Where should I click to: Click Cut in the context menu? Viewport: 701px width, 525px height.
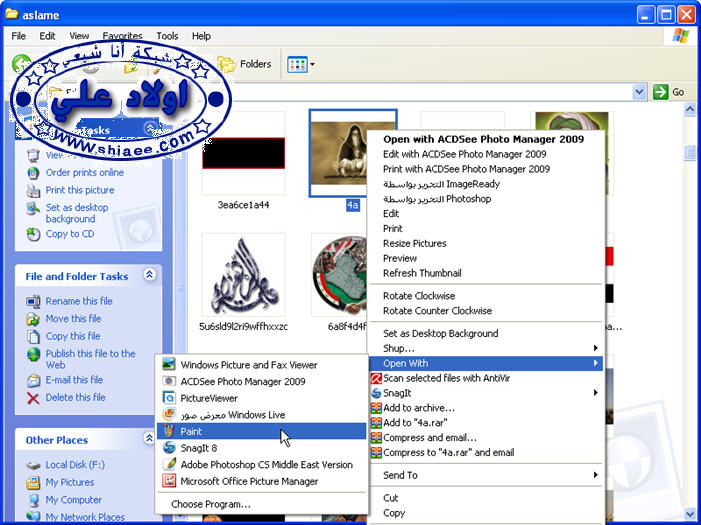coord(486,498)
